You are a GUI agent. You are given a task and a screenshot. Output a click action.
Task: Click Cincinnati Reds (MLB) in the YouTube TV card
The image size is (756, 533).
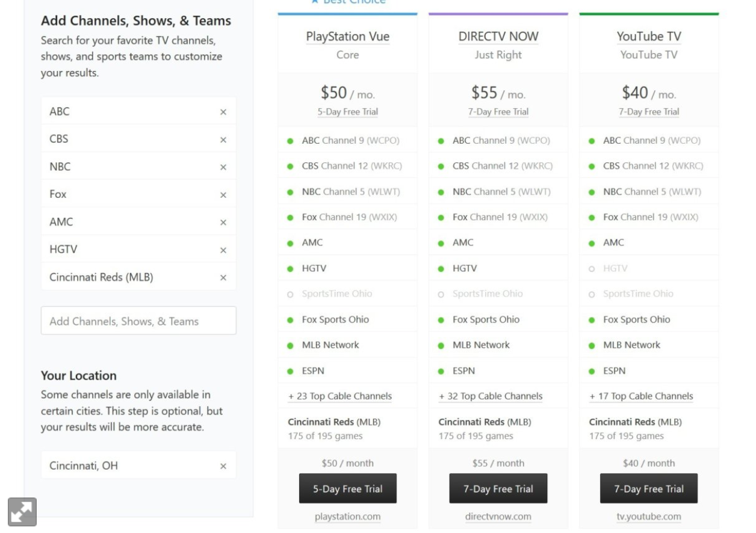click(635, 422)
